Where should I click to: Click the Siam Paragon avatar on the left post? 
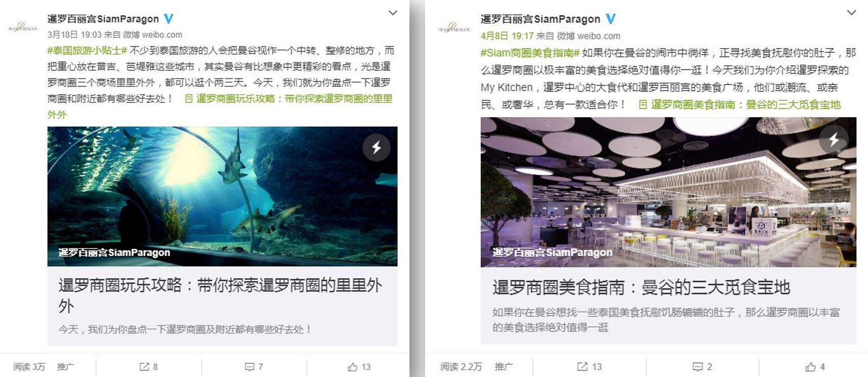[23, 27]
